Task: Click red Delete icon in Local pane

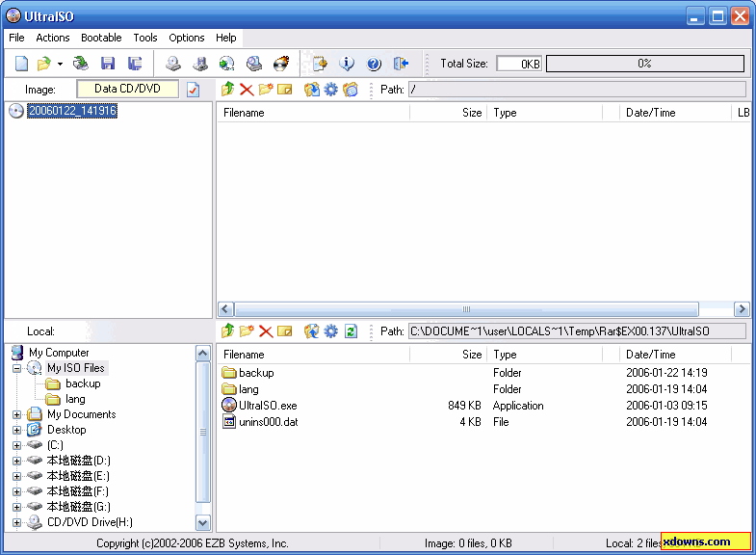Action: (266, 331)
